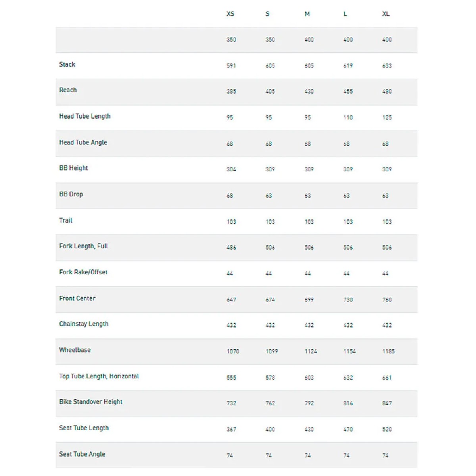Select the Reach row label
Screen dimensions: 476x476
click(68, 90)
